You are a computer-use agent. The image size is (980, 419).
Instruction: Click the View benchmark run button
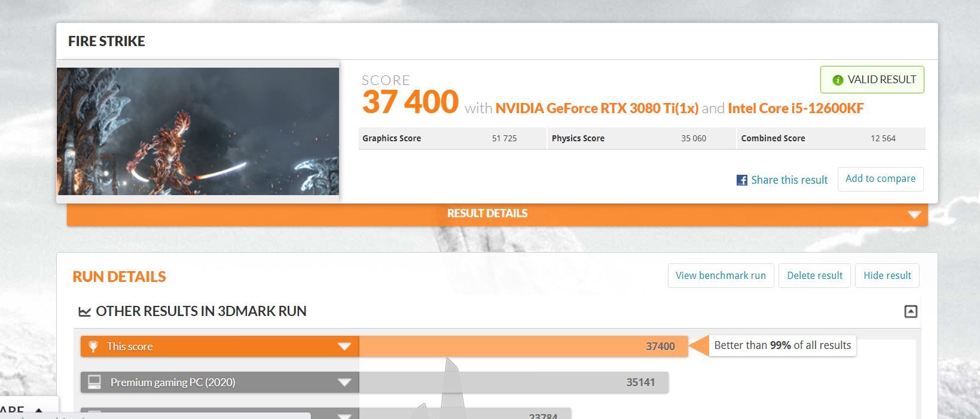point(721,275)
